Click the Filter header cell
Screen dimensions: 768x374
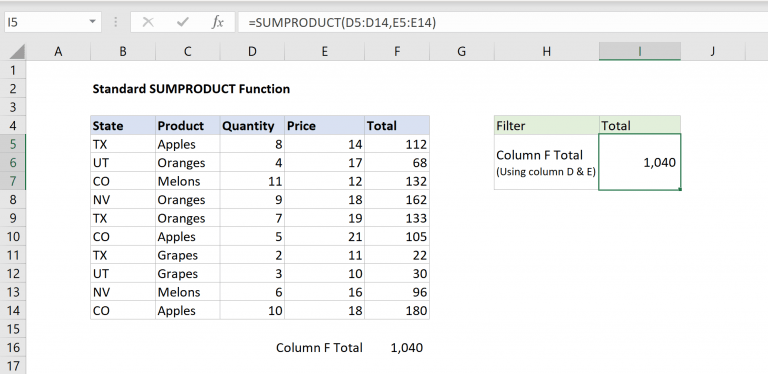tap(546, 125)
